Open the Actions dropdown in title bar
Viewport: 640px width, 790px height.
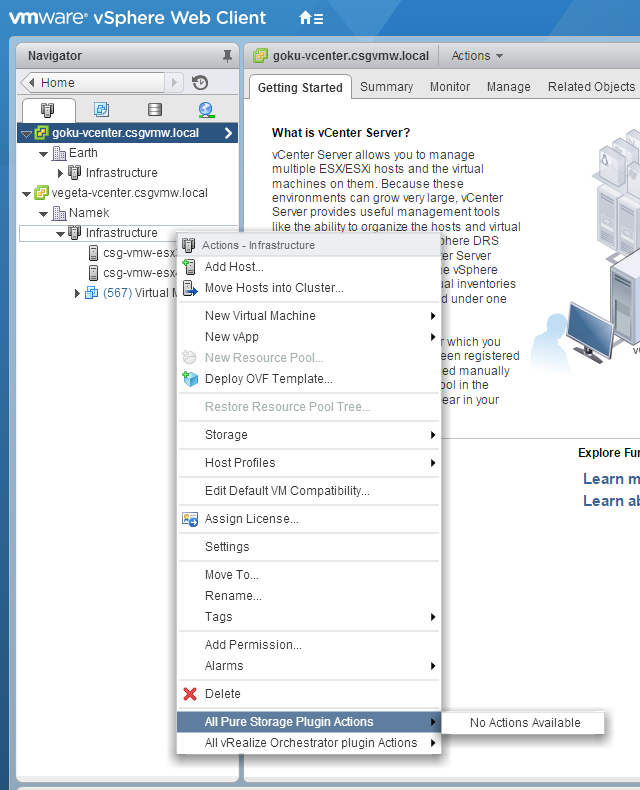(x=477, y=55)
